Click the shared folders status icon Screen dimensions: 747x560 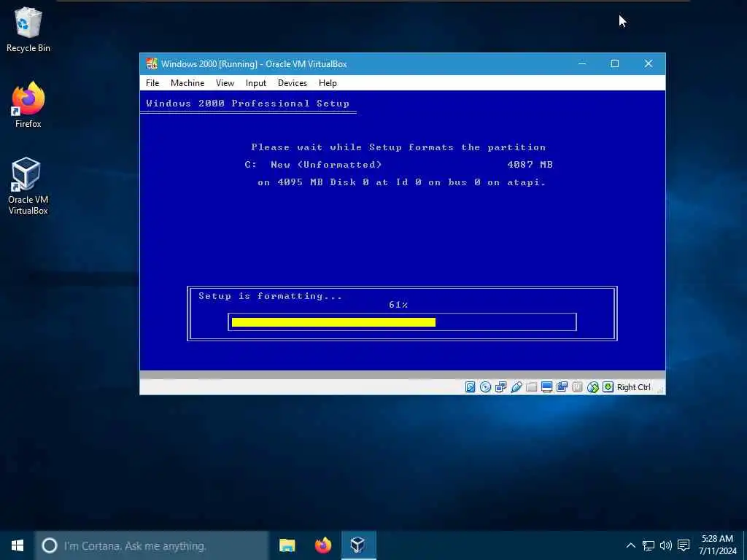coord(531,387)
